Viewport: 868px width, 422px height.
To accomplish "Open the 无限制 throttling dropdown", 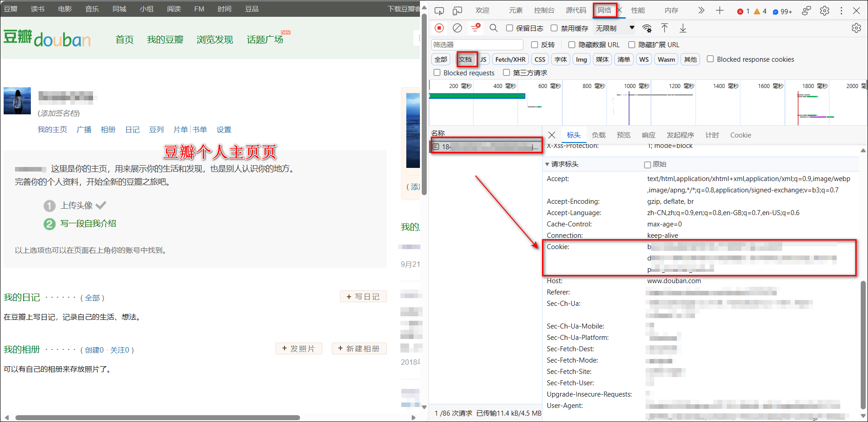I will [x=615, y=28].
